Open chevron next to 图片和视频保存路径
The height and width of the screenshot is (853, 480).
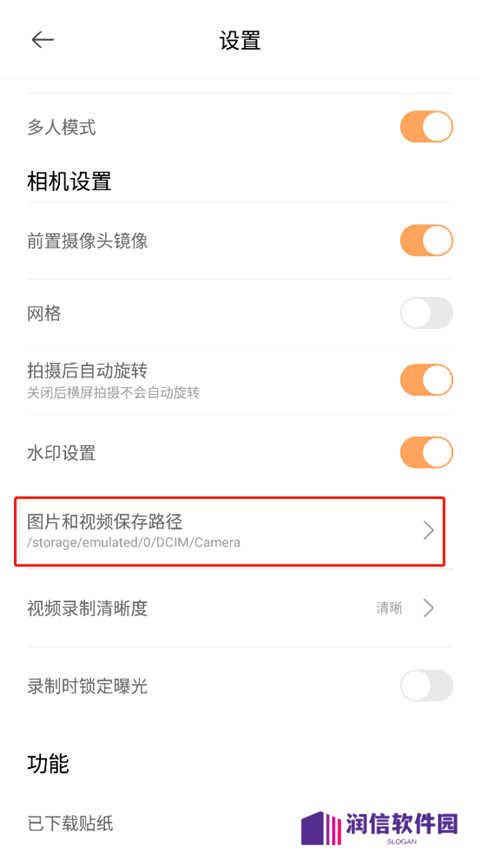[429, 530]
